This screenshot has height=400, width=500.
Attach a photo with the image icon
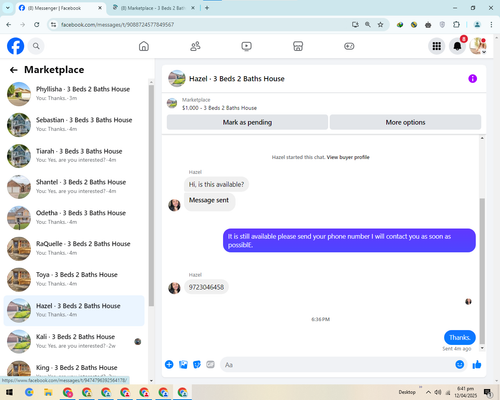(x=183, y=364)
